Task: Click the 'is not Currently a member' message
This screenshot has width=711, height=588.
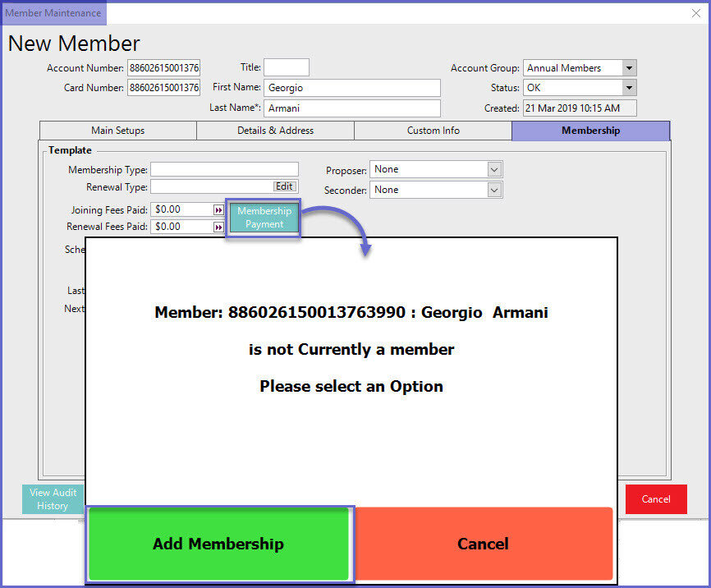Action: pyautogui.click(x=351, y=349)
